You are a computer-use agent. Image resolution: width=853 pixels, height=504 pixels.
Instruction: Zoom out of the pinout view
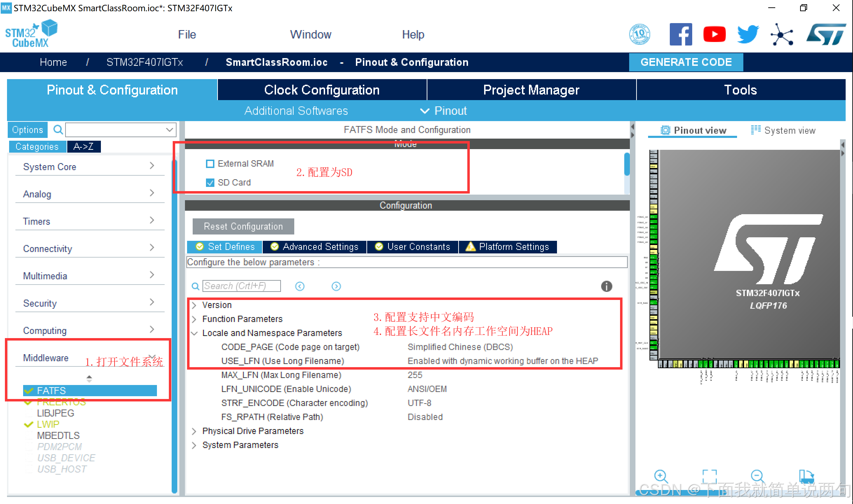coord(757,476)
